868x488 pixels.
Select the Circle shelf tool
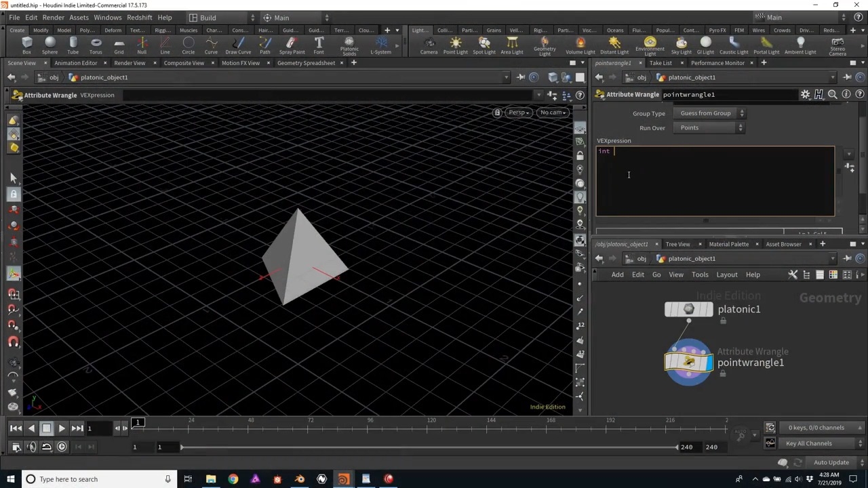(x=188, y=45)
